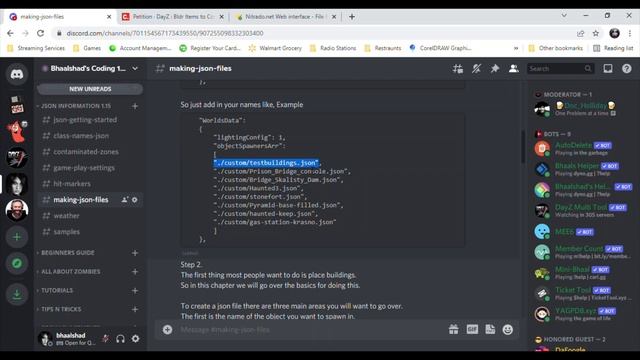This screenshot has height=360, width=640.
Task: Open User Settings gear icon
Action: [x=136, y=338]
